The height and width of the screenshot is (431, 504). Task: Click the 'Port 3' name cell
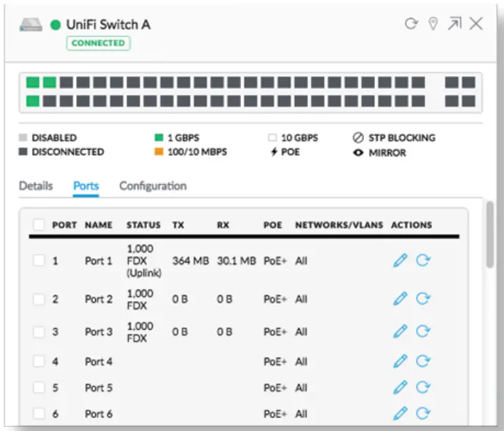[x=98, y=332]
